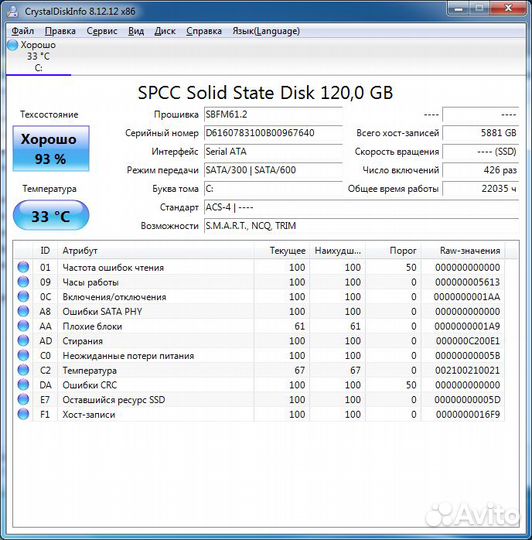Click the CrystalDiskInfo title bar app icon
The height and width of the screenshot is (540, 532).
pyautogui.click(x=13, y=11)
